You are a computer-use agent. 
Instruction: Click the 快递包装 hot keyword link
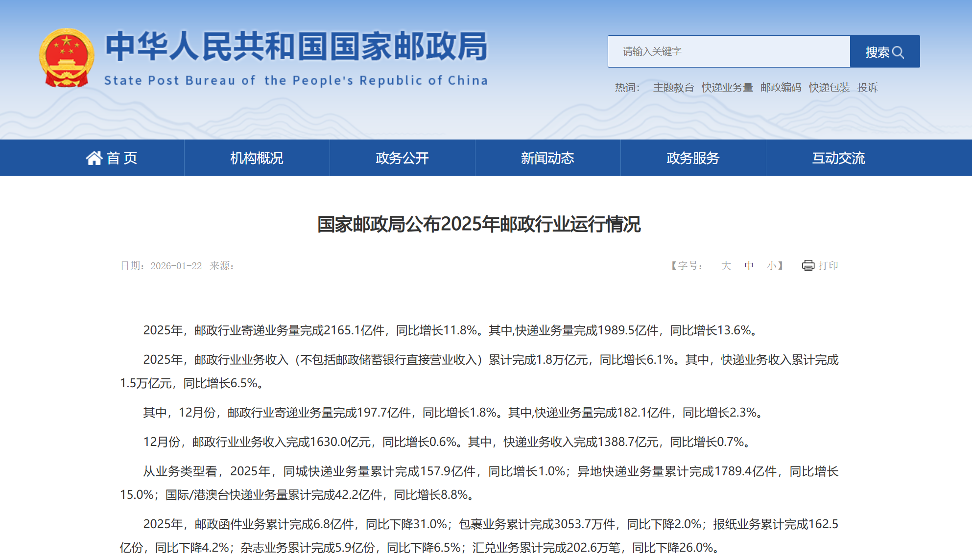[x=829, y=88]
